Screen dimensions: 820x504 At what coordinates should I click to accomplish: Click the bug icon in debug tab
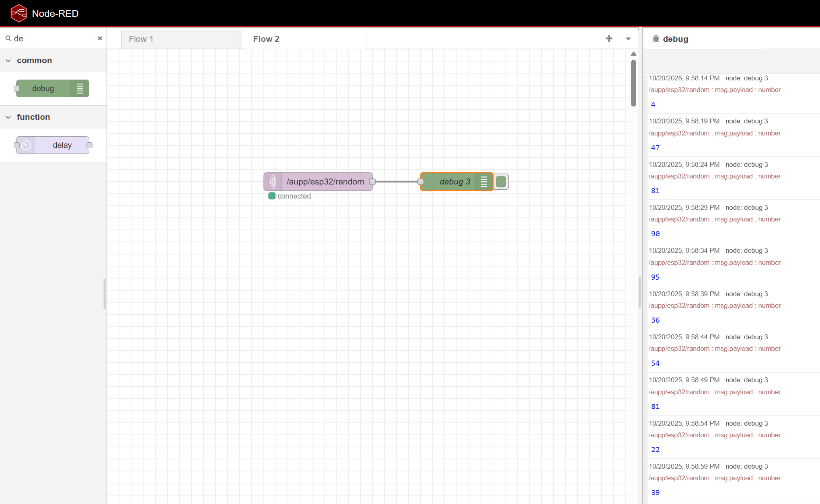[656, 39]
